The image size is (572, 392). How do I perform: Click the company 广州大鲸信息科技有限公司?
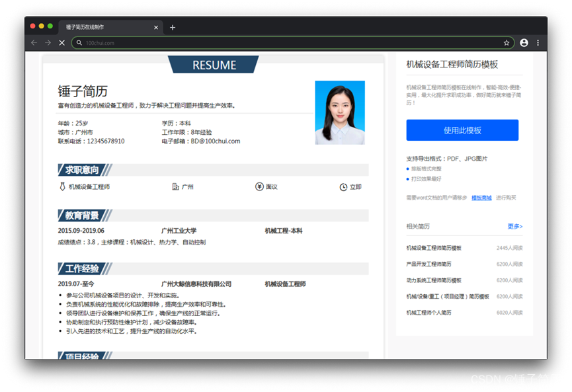pyautogui.click(x=196, y=284)
